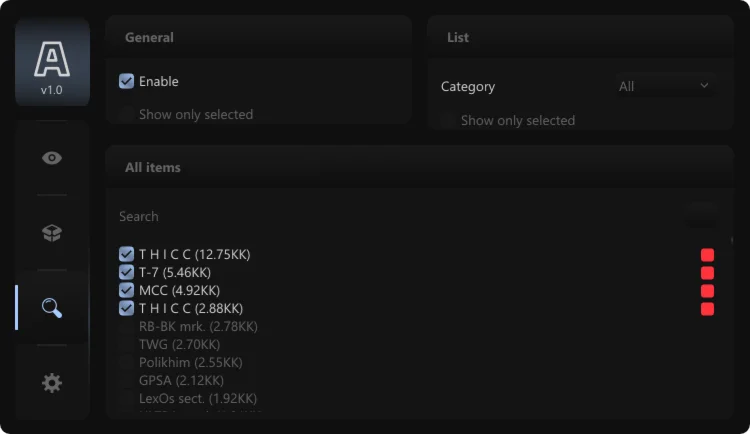Uncheck the T-7 (5.46KK) item
Viewport: 750px width, 434px height.
[x=127, y=272]
